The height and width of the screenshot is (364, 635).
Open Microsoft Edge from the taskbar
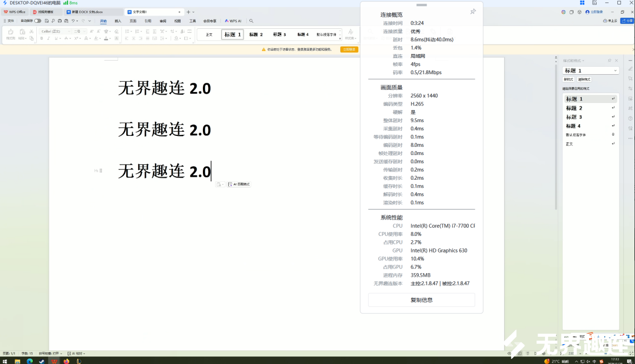point(30,361)
